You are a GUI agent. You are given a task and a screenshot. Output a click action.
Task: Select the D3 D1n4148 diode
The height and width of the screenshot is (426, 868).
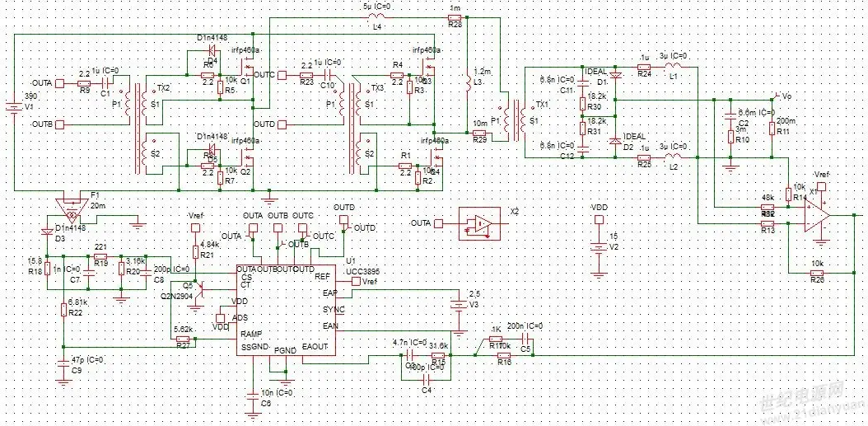pos(48,232)
